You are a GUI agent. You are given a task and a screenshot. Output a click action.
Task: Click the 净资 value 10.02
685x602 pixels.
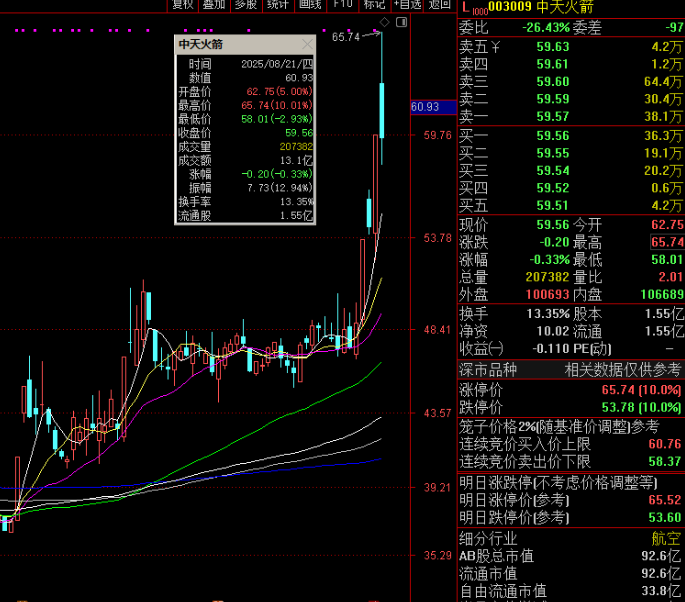point(553,331)
